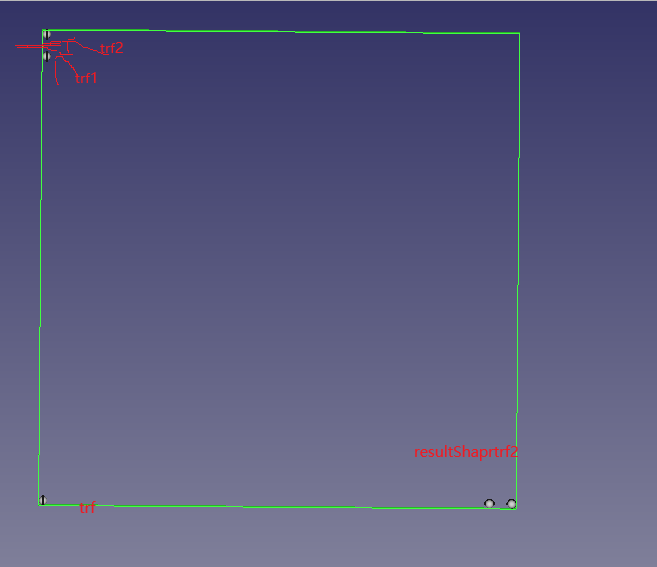The height and width of the screenshot is (567, 657).
Task: Click empty space in center of square
Action: pos(280,270)
